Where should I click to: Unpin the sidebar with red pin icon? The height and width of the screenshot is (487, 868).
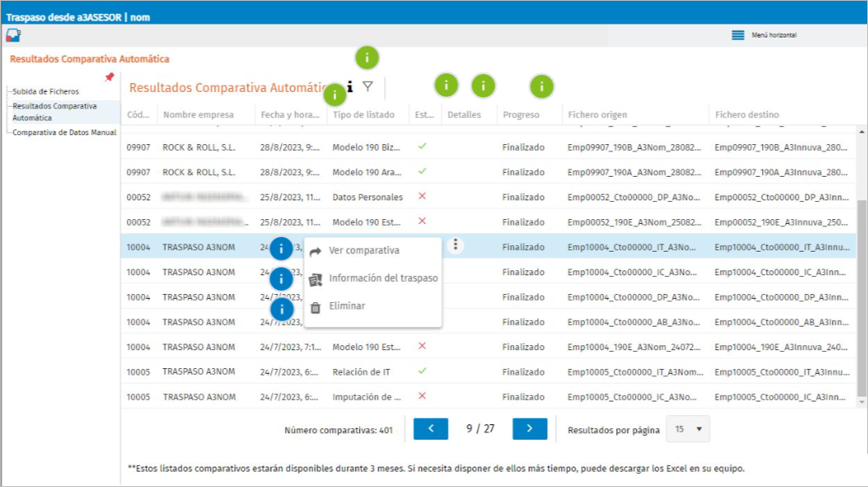point(109,77)
